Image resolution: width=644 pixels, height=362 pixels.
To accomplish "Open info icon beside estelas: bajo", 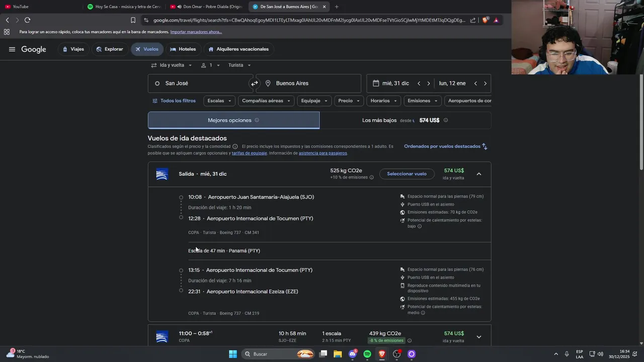I will [x=420, y=226].
